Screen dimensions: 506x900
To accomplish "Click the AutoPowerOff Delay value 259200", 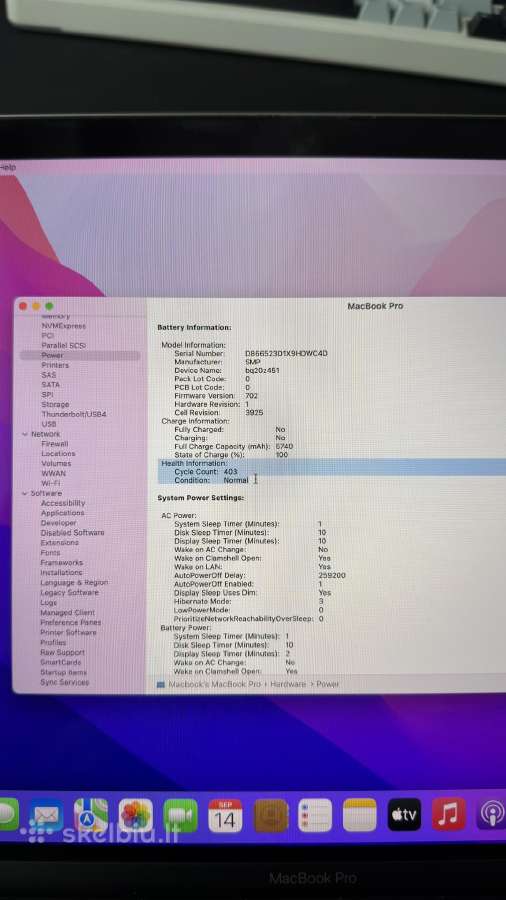I will (x=332, y=575).
